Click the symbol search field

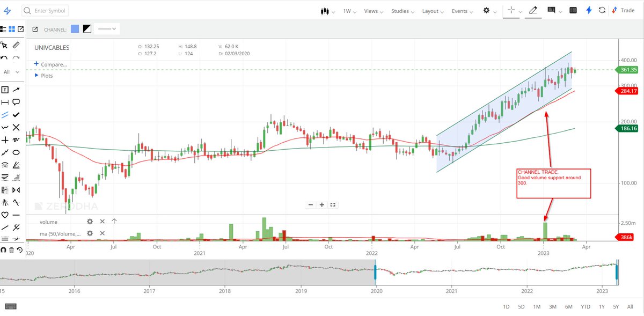[46, 11]
